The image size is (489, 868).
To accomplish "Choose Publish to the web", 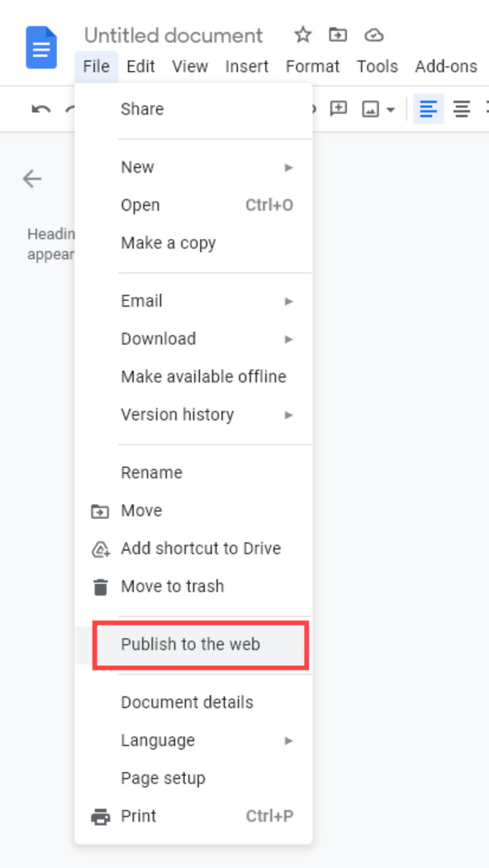I will pos(189,644).
